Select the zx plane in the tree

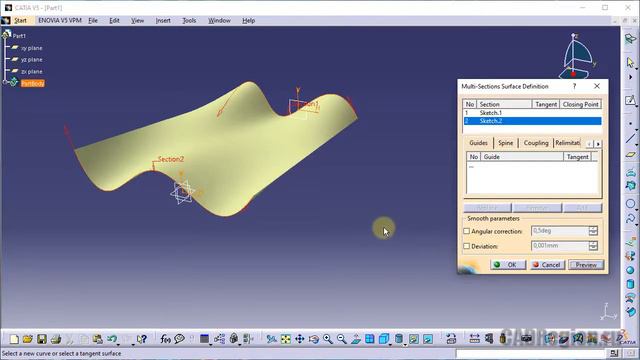[x=31, y=71]
